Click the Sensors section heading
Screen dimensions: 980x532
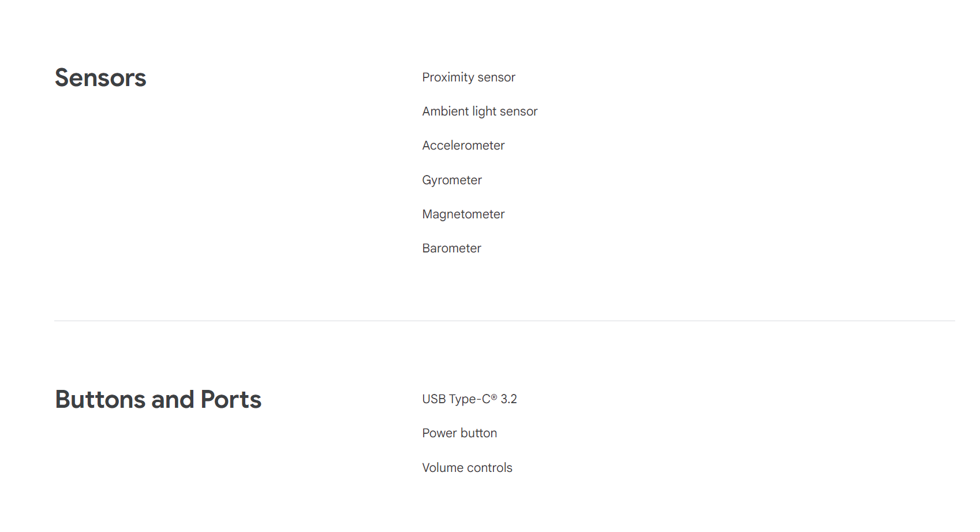[100, 78]
